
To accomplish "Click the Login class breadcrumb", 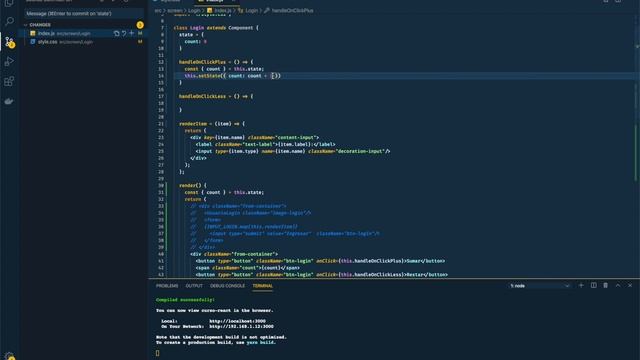I will [251, 11].
